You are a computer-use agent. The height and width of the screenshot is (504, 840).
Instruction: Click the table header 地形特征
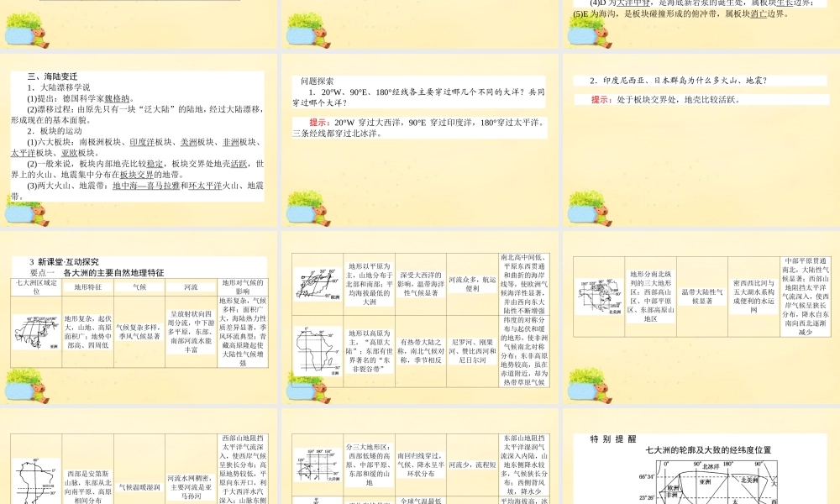(x=88, y=287)
